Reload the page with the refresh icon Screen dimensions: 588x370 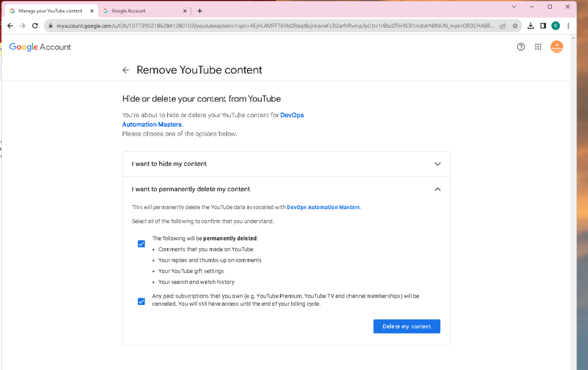35,25
